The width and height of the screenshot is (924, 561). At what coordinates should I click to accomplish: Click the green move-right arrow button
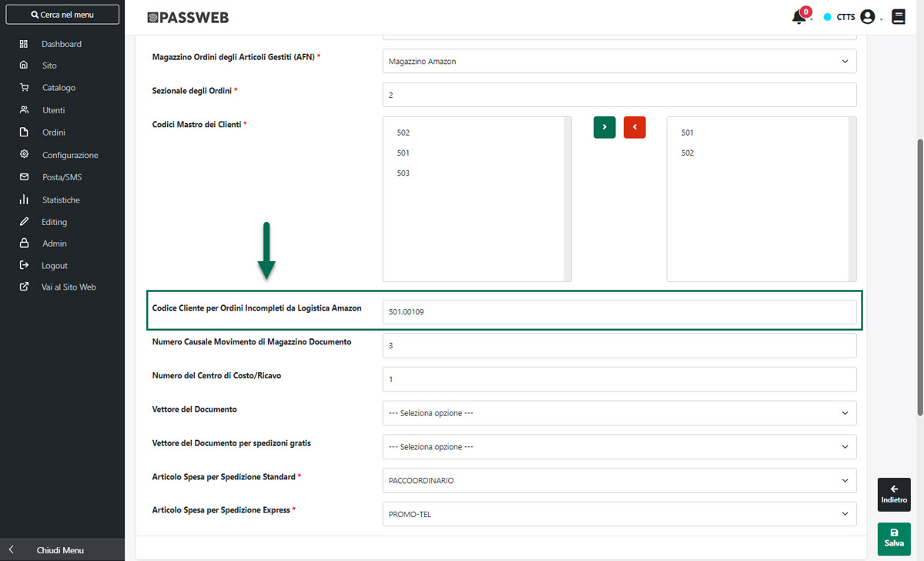click(x=604, y=127)
